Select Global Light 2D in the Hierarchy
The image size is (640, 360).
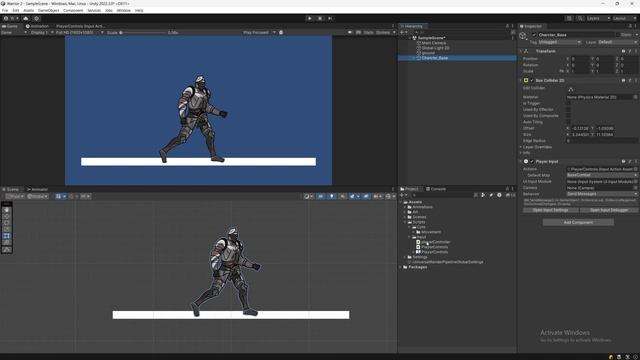435,48
